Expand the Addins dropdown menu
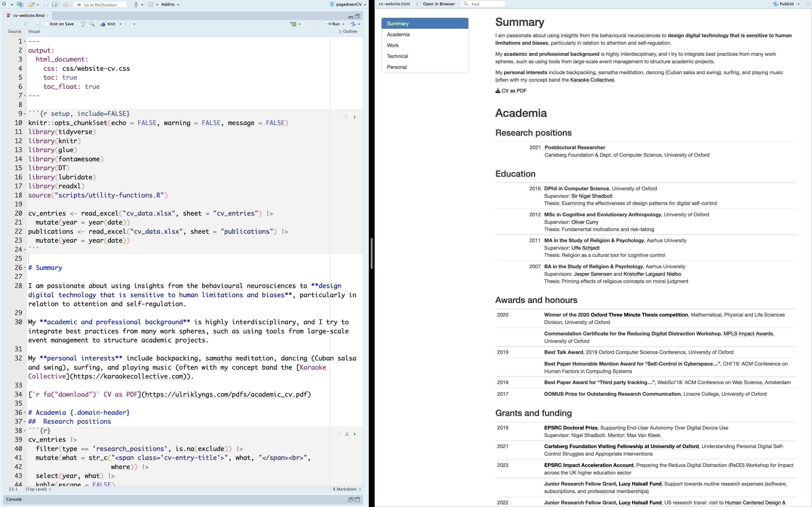812x507 pixels. click(x=170, y=4)
